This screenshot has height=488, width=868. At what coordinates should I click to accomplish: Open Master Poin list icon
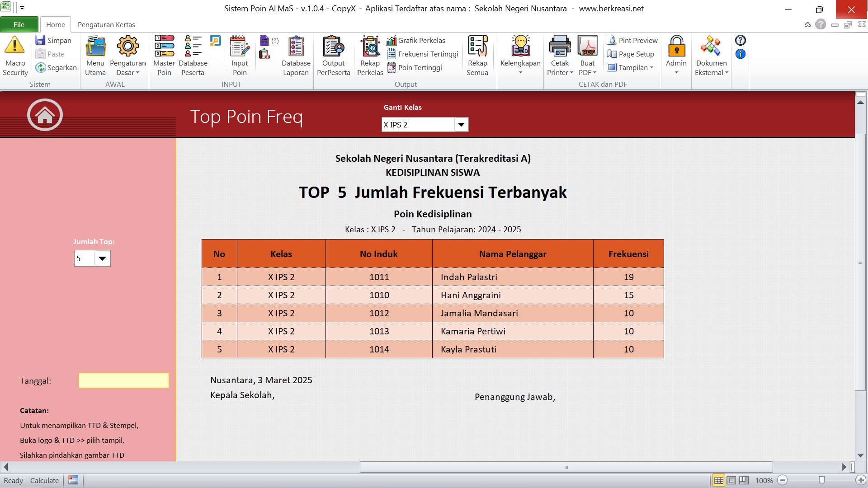click(164, 46)
